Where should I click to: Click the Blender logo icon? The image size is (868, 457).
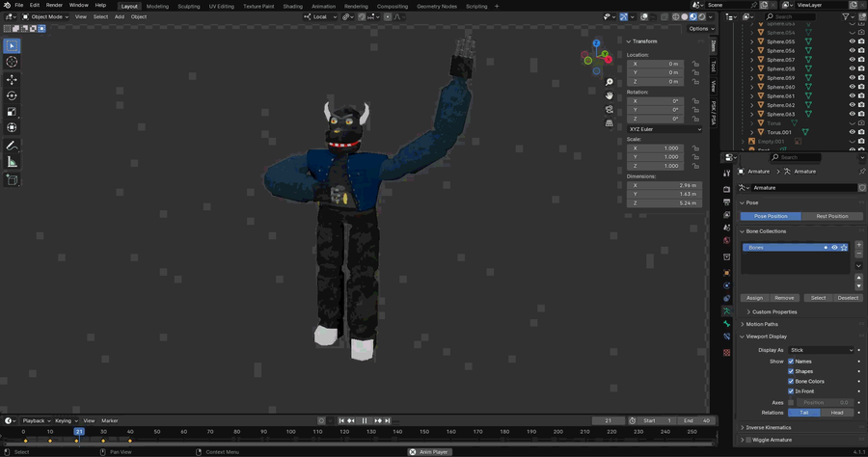(7, 5)
